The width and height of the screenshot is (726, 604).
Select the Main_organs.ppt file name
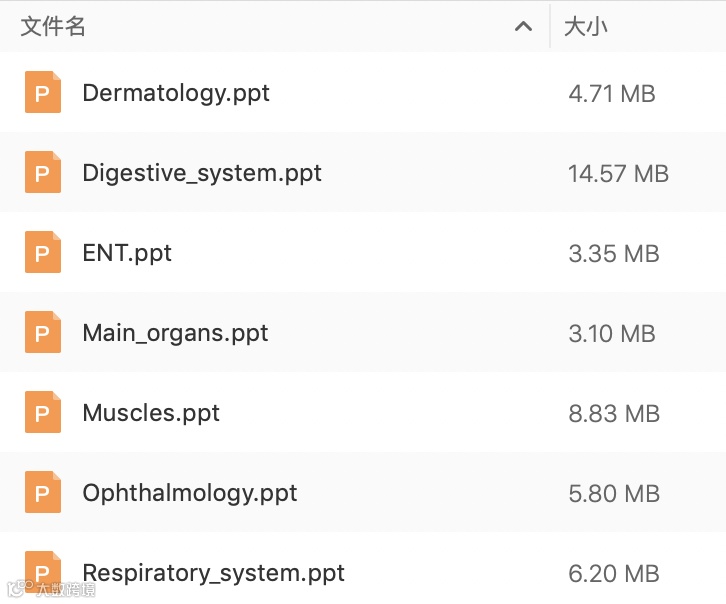(x=175, y=333)
